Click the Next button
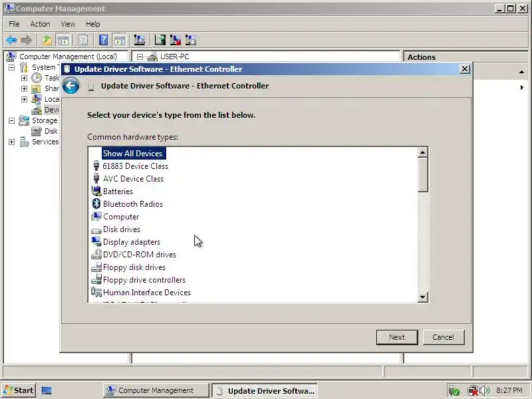Viewport: 532px width, 399px height. [397, 337]
